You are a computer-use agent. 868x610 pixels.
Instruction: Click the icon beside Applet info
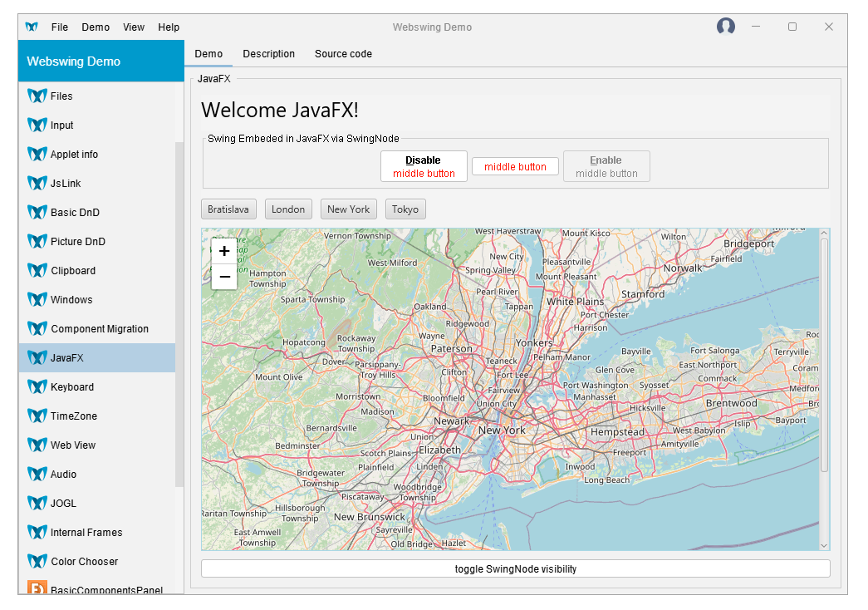click(x=37, y=154)
